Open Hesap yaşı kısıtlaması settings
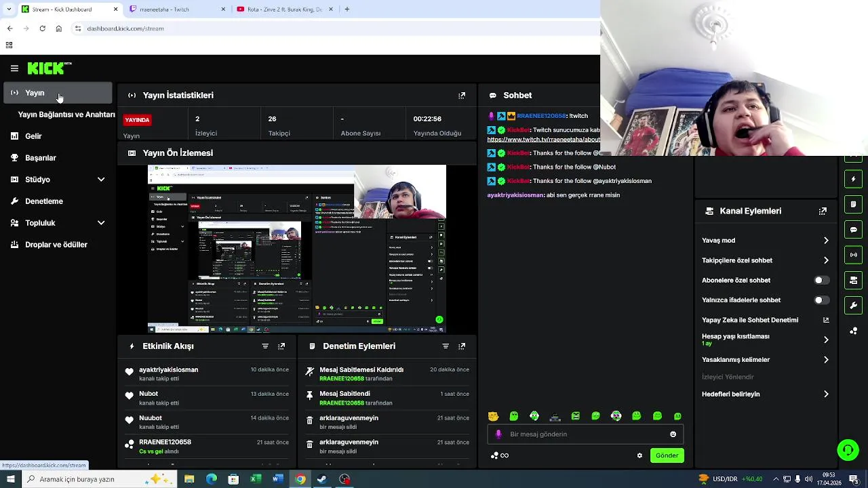 pos(765,340)
